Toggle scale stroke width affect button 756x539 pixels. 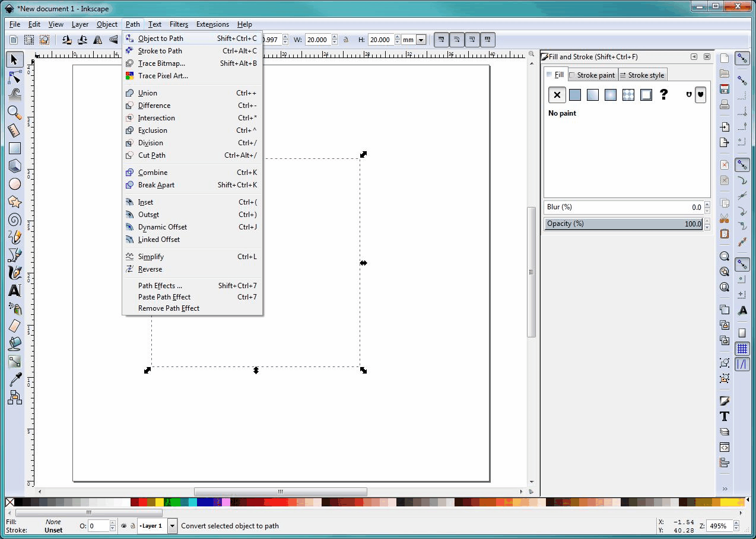pos(441,40)
